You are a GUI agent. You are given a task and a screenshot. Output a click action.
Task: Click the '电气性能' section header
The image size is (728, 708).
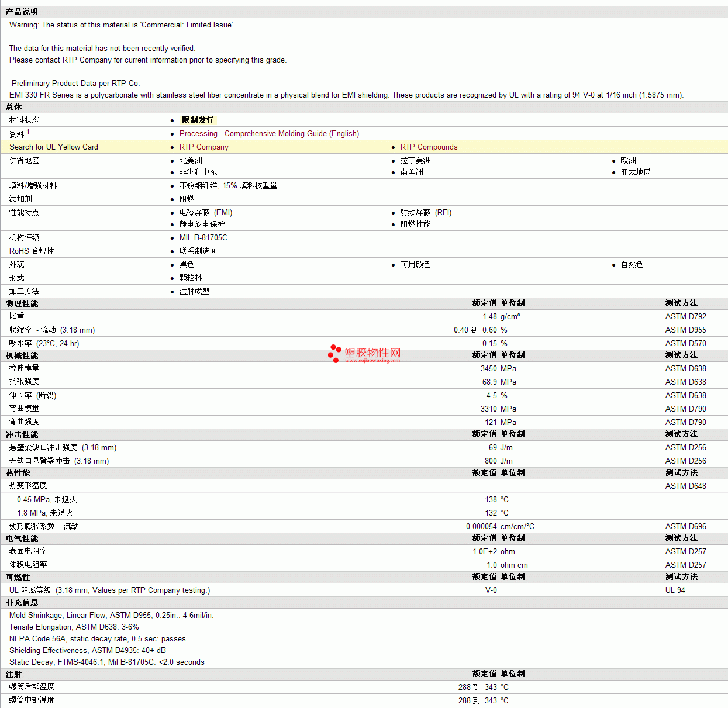[x=22, y=538]
